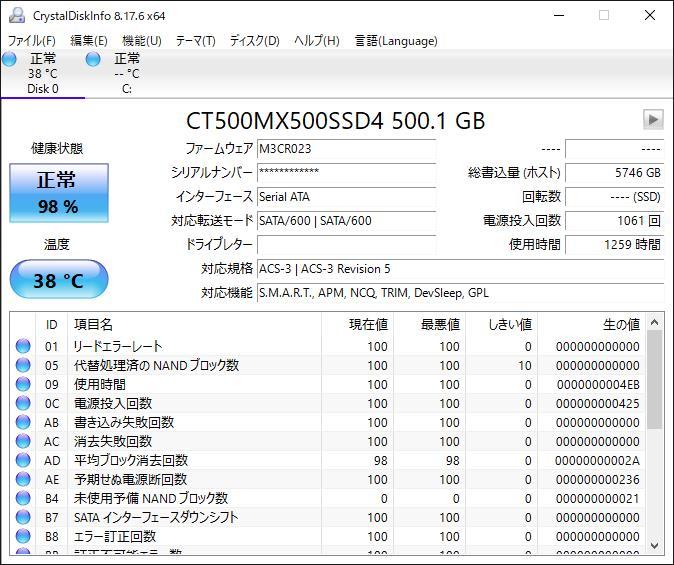Click the 項目名 column header
This screenshot has width=674, height=565.
click(x=194, y=324)
